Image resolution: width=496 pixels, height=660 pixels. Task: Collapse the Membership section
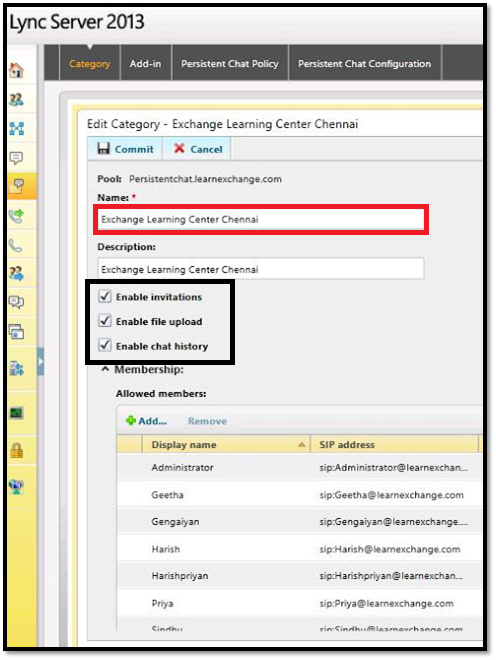click(x=105, y=370)
